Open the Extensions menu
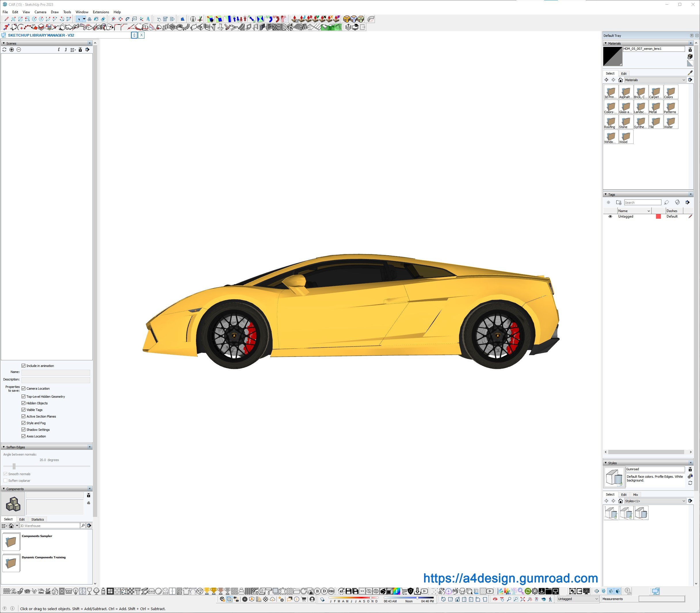This screenshot has width=700, height=613. coord(101,12)
